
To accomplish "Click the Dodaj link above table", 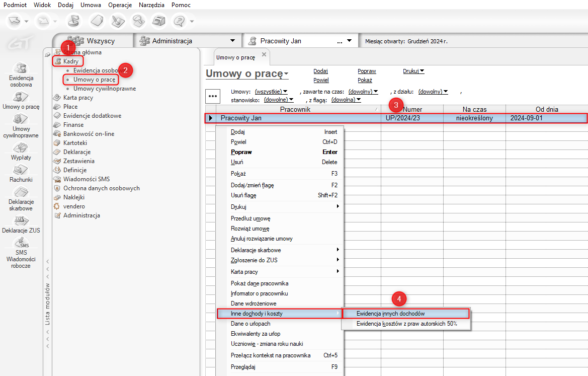I will [320, 71].
